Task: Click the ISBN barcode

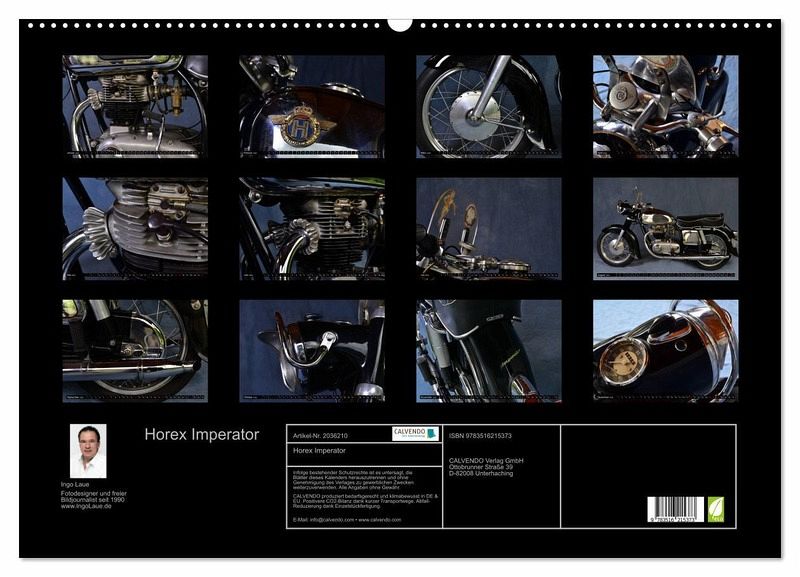Action: (x=676, y=509)
